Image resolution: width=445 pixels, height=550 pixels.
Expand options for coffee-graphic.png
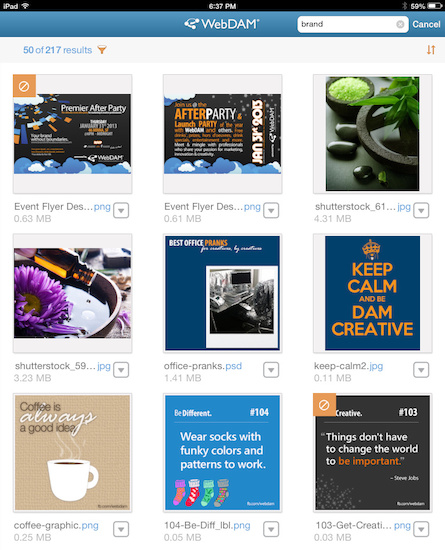pos(121,529)
